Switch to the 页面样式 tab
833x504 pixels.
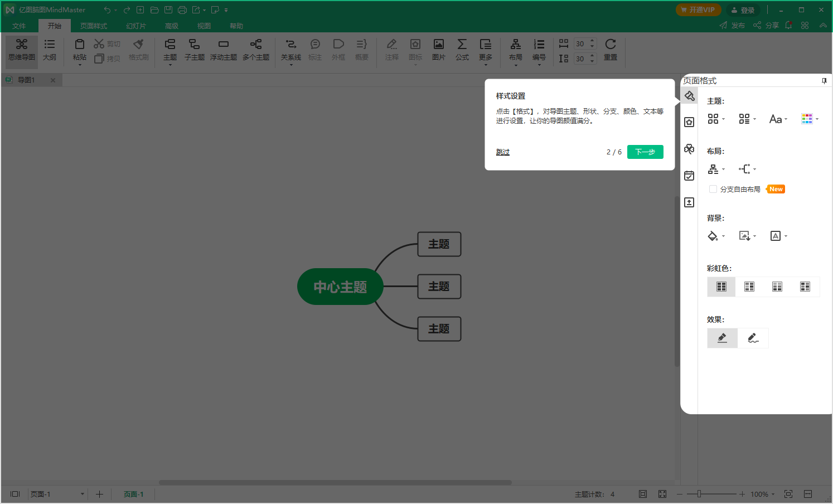click(x=94, y=26)
